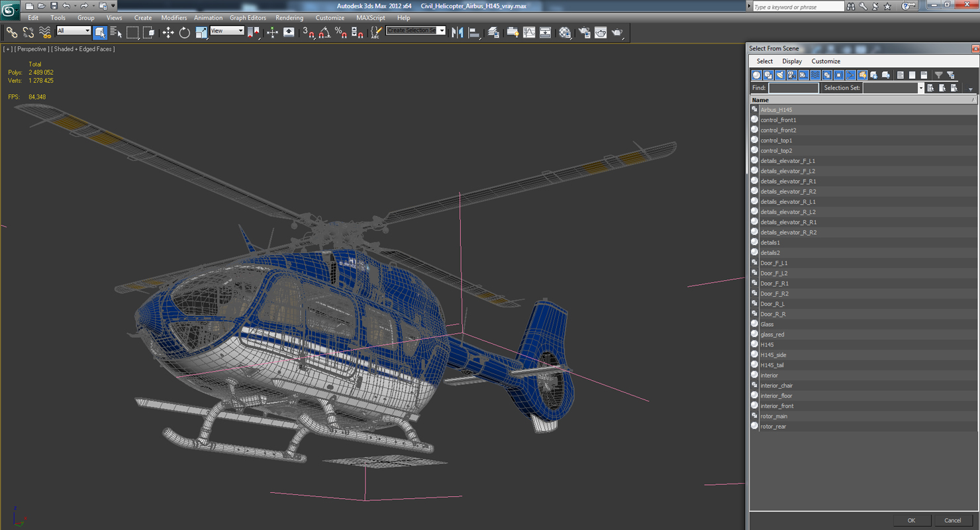
Task: Click the viewport Perspective label
Action: (x=32, y=49)
